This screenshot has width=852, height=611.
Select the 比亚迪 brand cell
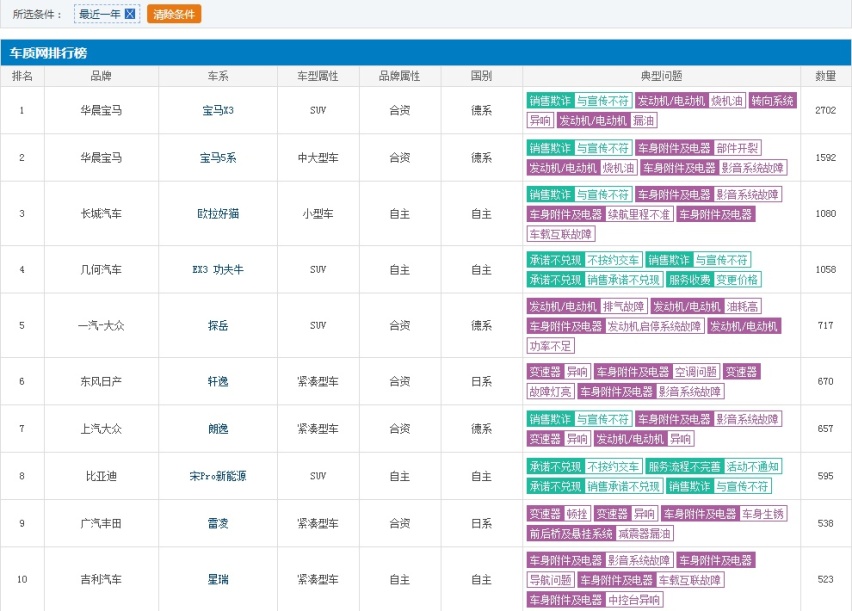click(x=101, y=476)
